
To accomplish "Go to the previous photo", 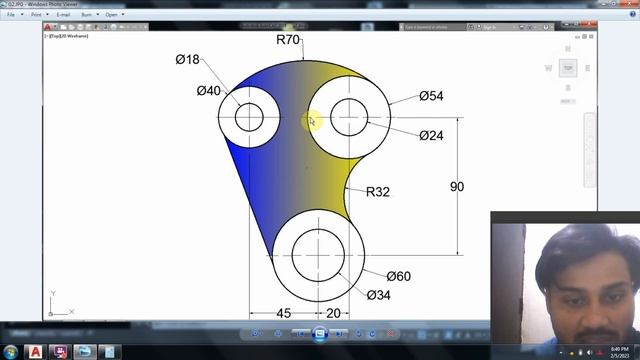I will pyautogui.click(x=301, y=333).
